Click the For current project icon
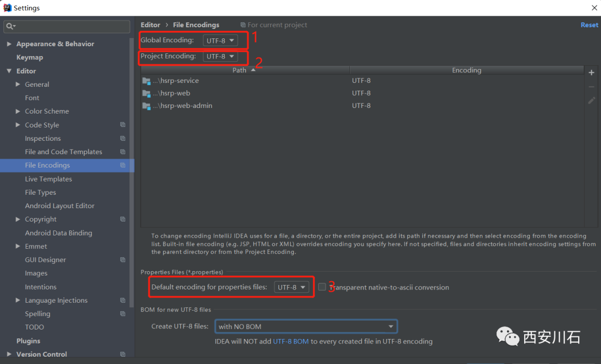601x364 pixels. click(x=243, y=25)
